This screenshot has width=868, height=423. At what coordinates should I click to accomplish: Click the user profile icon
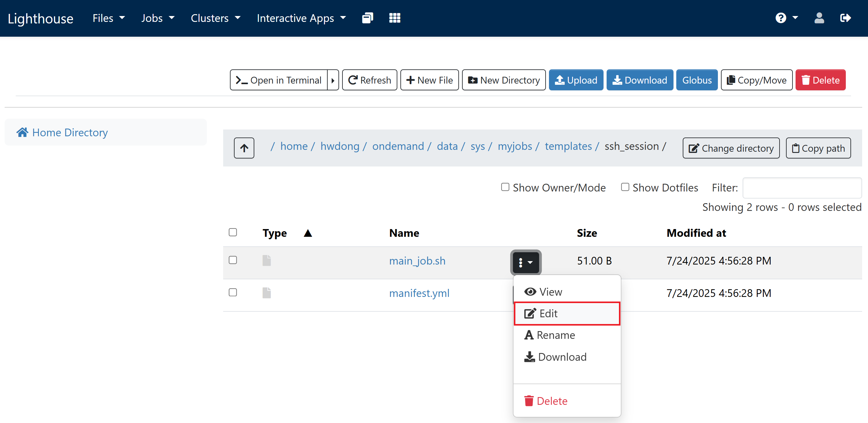pos(819,18)
